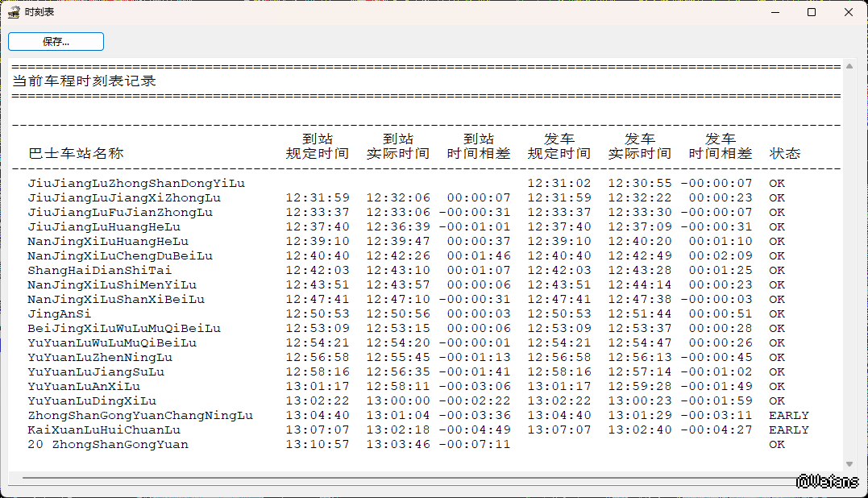
Task: Select station ShangHaiDianShiTai
Action: (x=100, y=270)
